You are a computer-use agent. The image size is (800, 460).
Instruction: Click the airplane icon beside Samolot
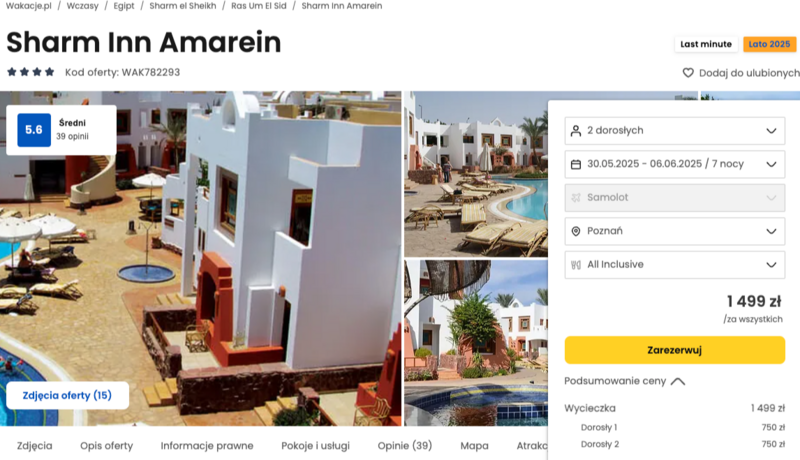click(x=576, y=197)
